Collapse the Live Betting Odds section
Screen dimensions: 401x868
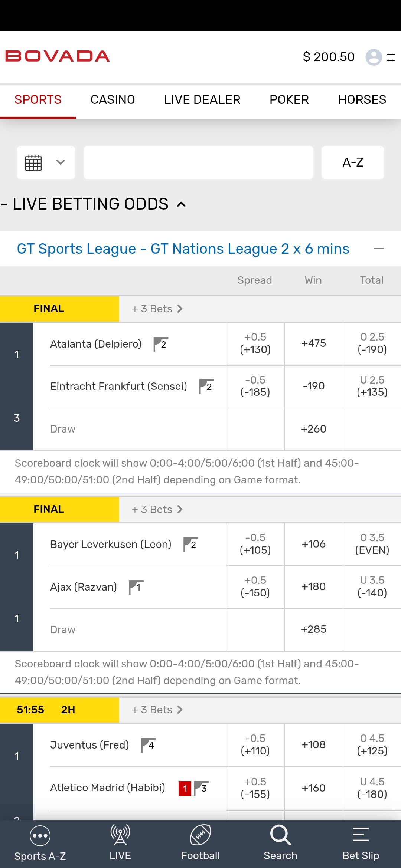pyautogui.click(x=181, y=204)
